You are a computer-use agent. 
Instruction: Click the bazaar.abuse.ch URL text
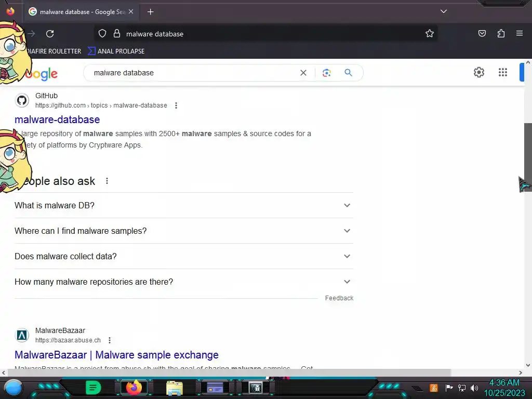68,340
